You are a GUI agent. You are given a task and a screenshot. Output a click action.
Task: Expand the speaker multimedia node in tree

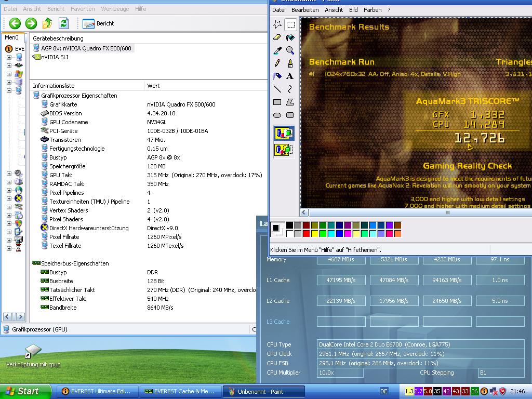click(x=9, y=174)
